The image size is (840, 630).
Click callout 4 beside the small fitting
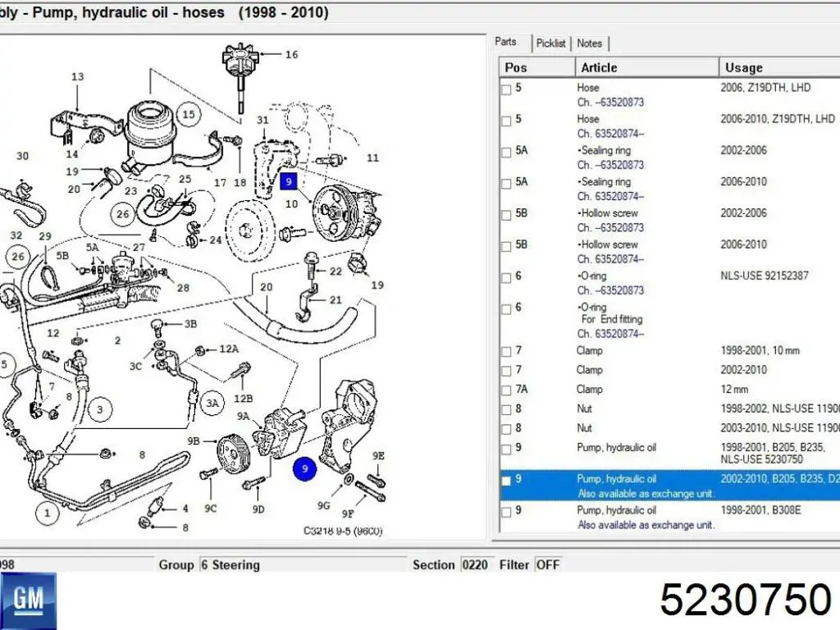point(185,509)
